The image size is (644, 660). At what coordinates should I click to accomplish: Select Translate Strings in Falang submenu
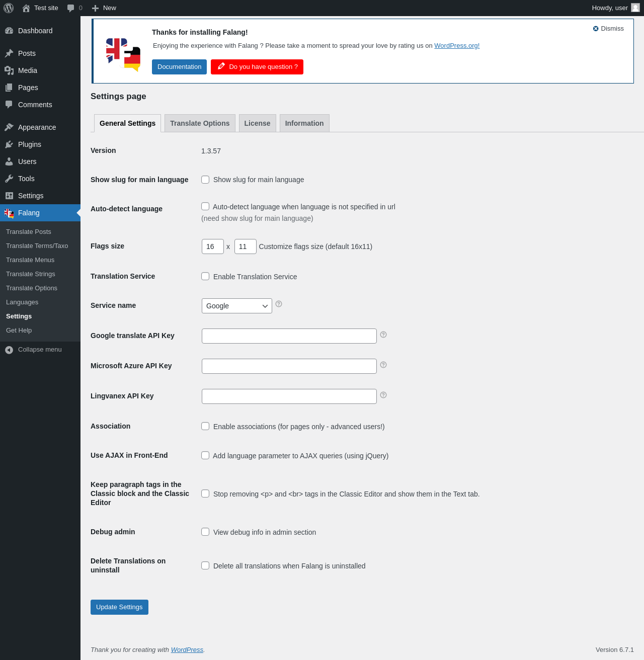click(31, 274)
